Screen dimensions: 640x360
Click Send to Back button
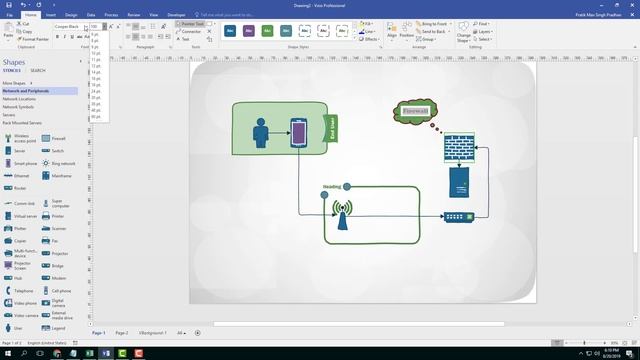[x=433, y=31]
